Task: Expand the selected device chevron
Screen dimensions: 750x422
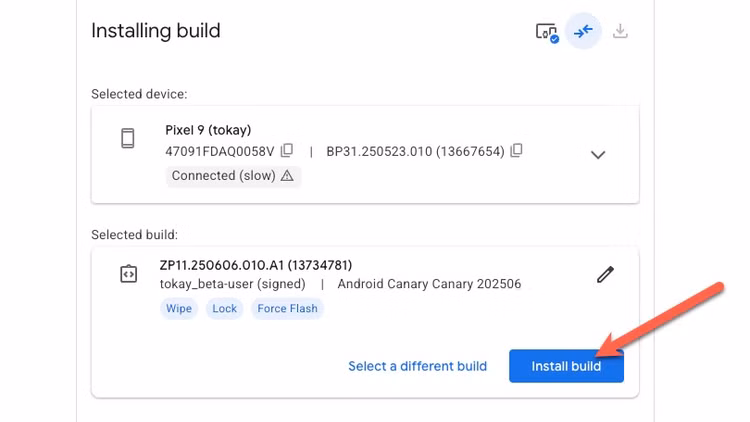Action: (598, 155)
